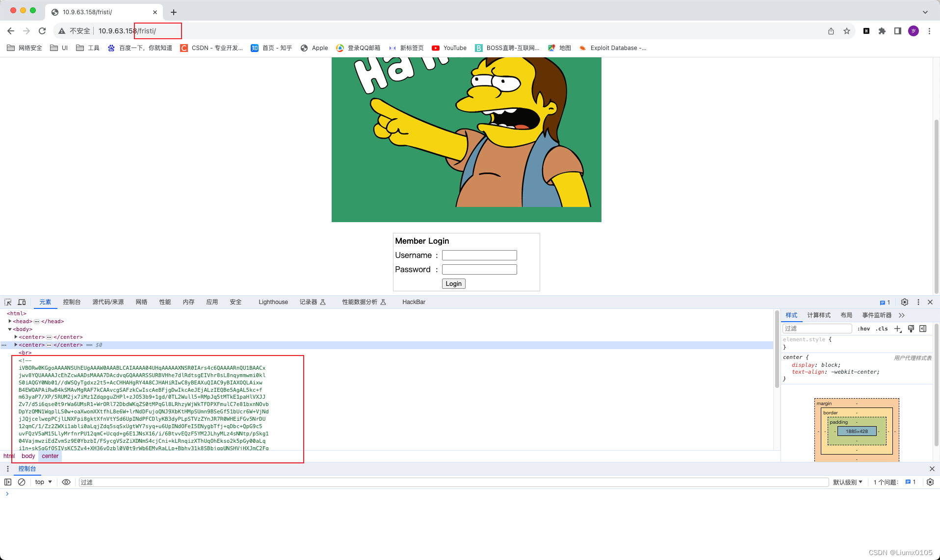This screenshot has width=940, height=560.
Task: Show console sidebar icon
Action: [8, 482]
